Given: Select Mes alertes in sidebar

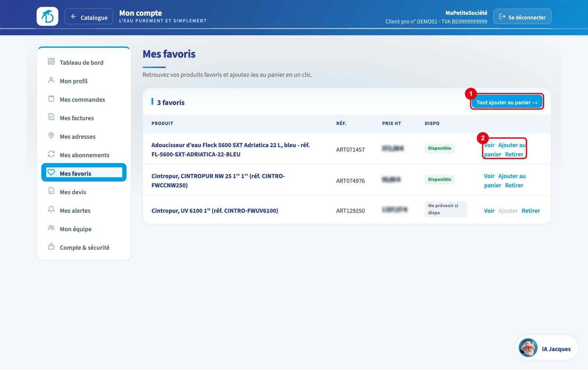Looking at the screenshot, I should (84, 211).
